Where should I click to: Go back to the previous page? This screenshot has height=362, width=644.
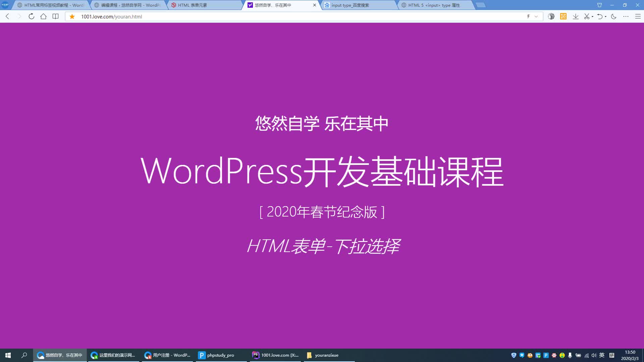point(7,16)
